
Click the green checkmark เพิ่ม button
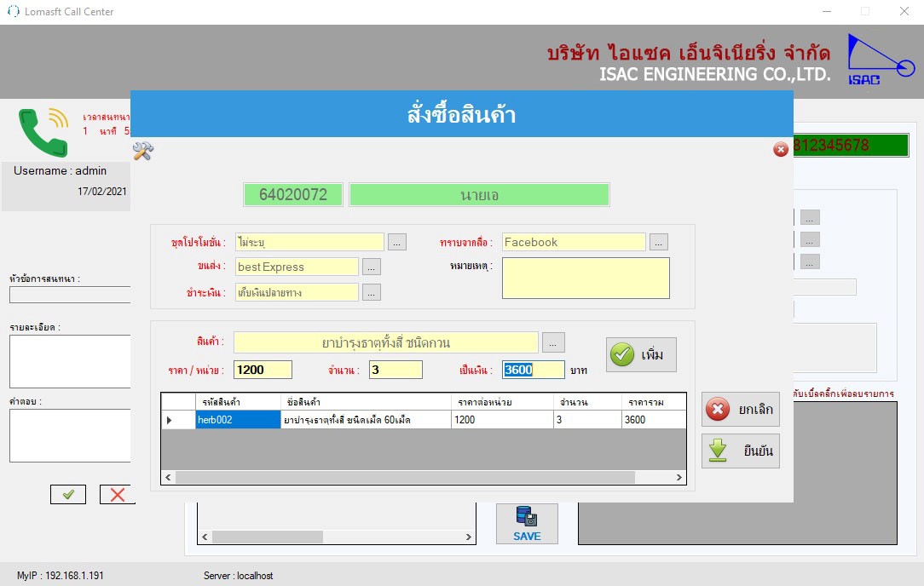(641, 354)
